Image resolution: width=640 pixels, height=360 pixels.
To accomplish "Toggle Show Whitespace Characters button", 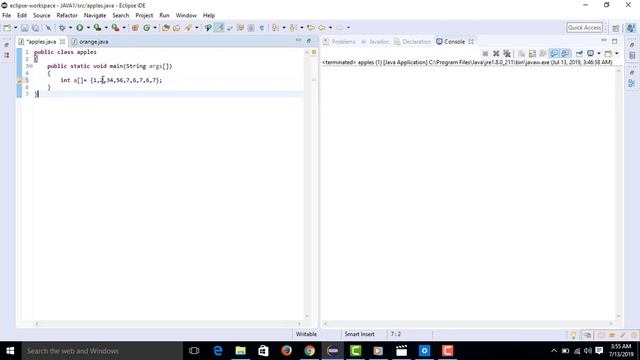I will [x=262, y=28].
